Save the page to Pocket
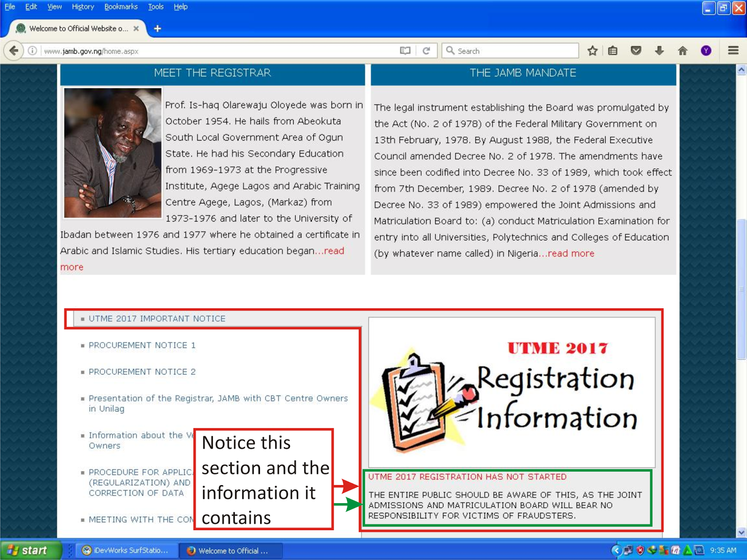 pyautogui.click(x=636, y=51)
